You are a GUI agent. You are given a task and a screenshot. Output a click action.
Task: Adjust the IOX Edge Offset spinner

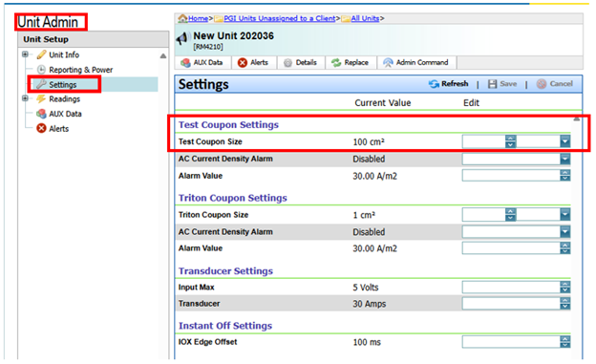click(565, 342)
